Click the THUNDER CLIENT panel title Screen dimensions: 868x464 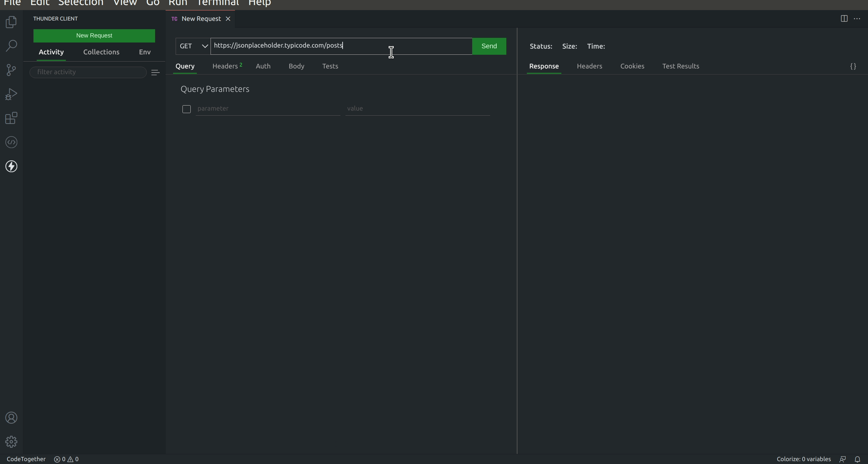(x=55, y=19)
